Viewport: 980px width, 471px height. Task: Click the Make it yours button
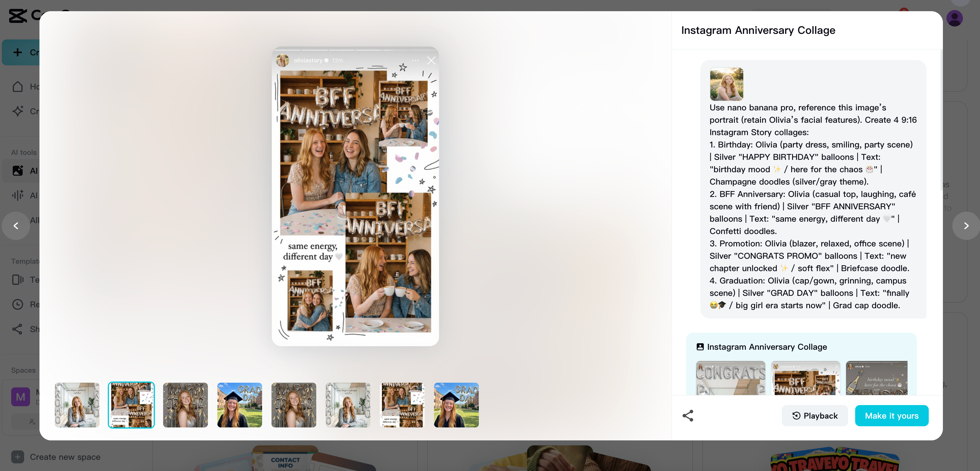(x=891, y=415)
